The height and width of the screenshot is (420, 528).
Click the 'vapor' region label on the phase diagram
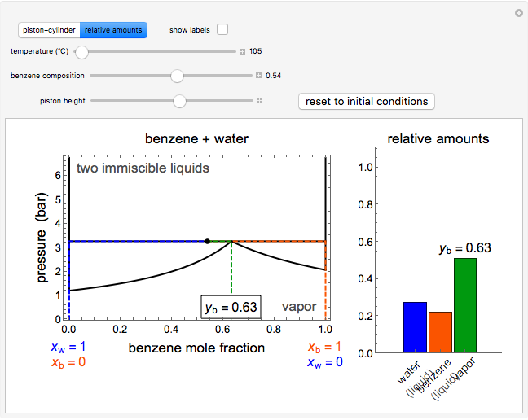[298, 307]
